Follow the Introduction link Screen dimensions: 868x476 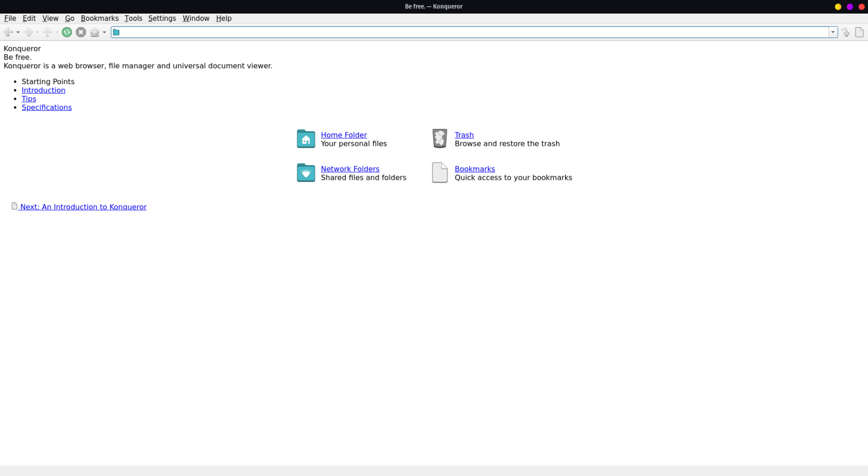tap(44, 90)
